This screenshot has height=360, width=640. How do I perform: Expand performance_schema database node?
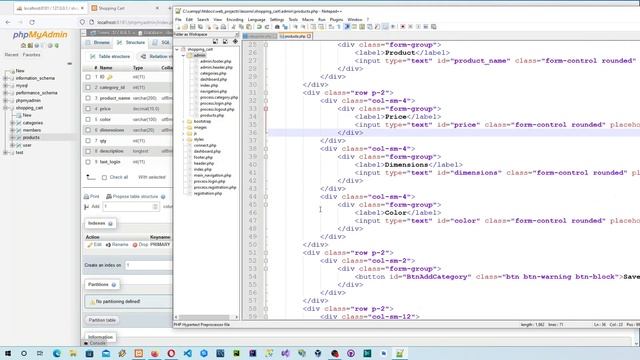click(6, 93)
